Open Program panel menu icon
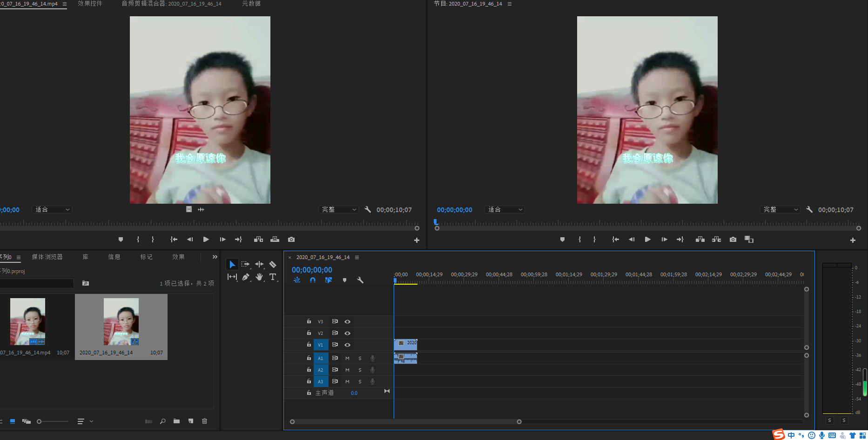The image size is (868, 440). point(510,4)
